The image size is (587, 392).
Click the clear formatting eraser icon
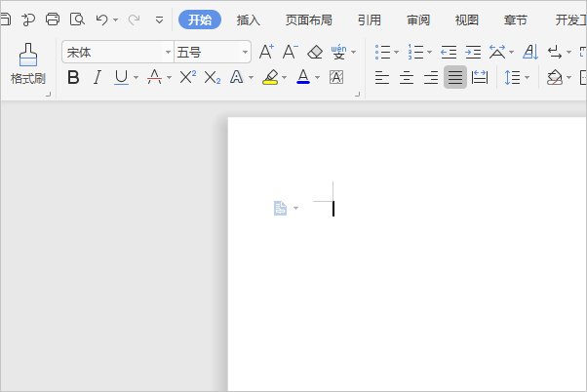(314, 52)
